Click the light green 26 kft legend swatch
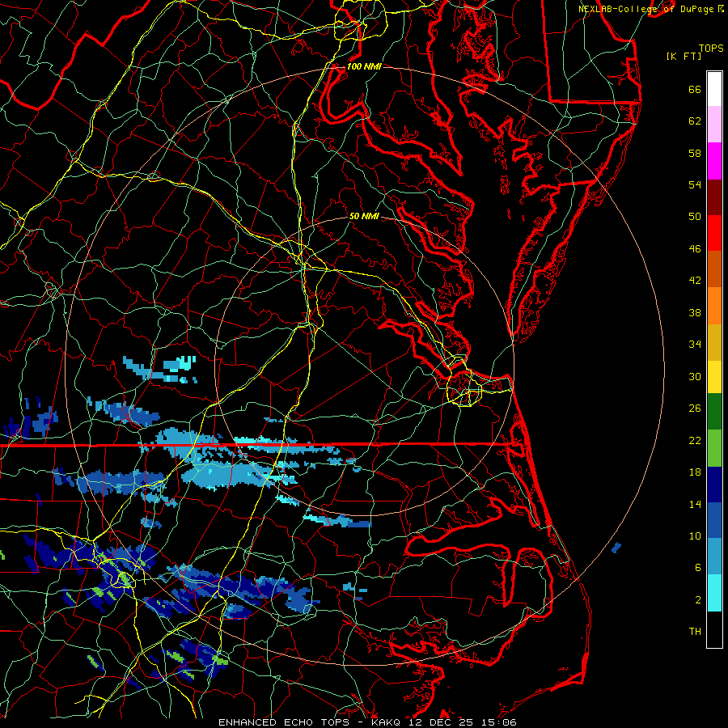728x728 pixels. coord(714,448)
